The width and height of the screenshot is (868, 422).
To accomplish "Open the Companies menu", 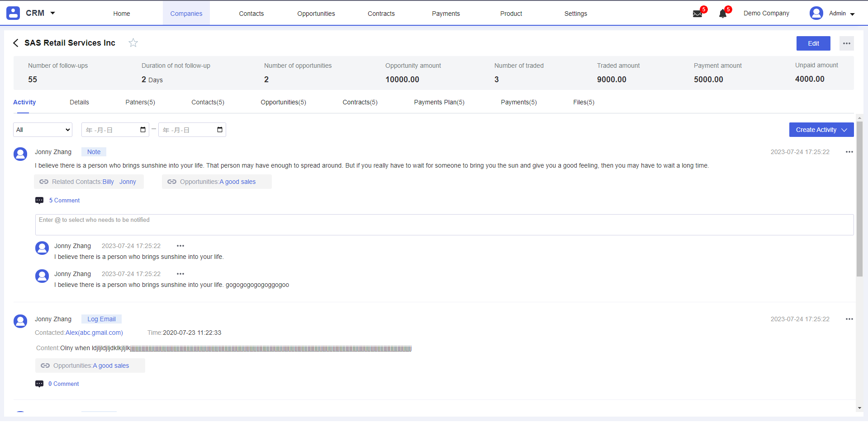I will [186, 14].
